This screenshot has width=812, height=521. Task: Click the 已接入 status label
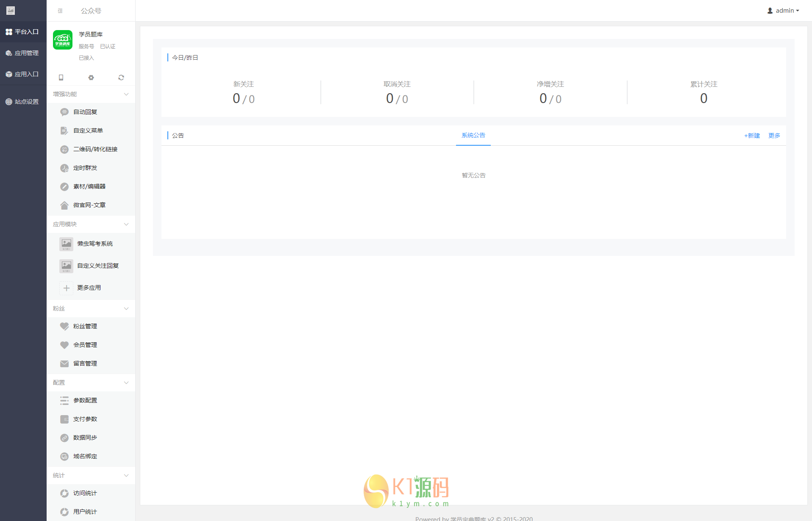(86, 58)
